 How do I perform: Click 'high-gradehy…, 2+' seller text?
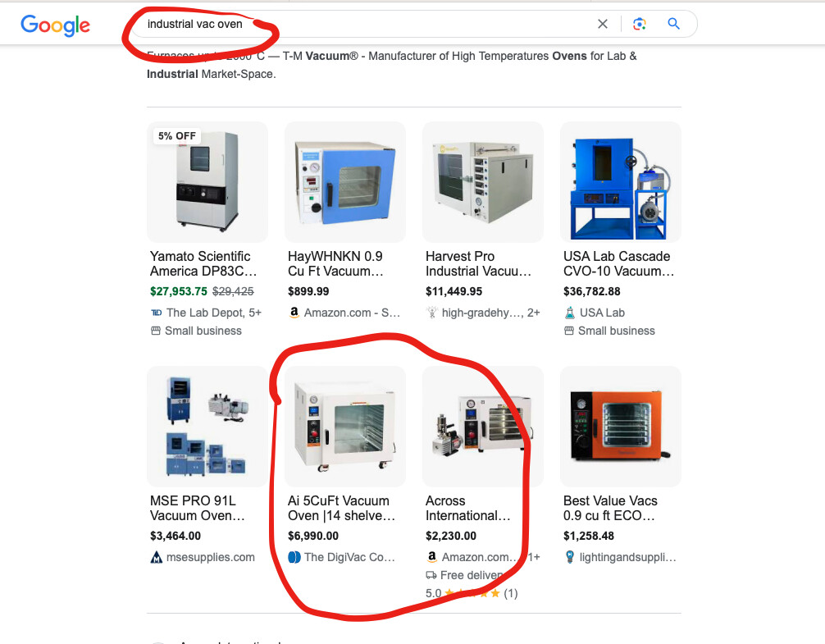pos(491,313)
